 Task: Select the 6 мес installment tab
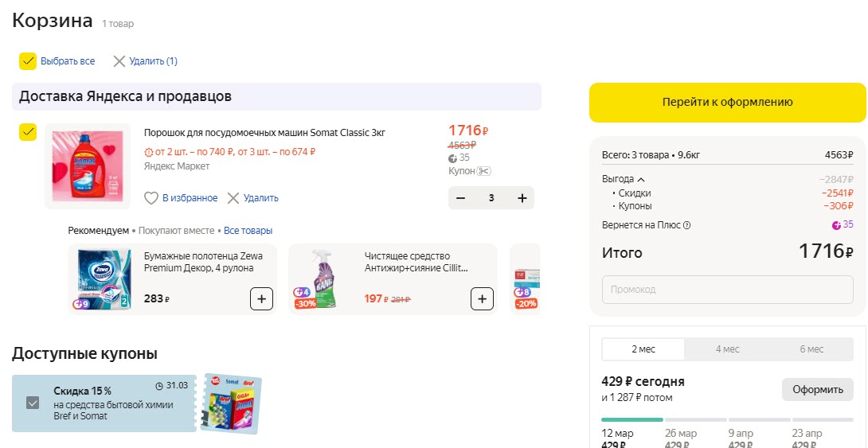point(811,349)
